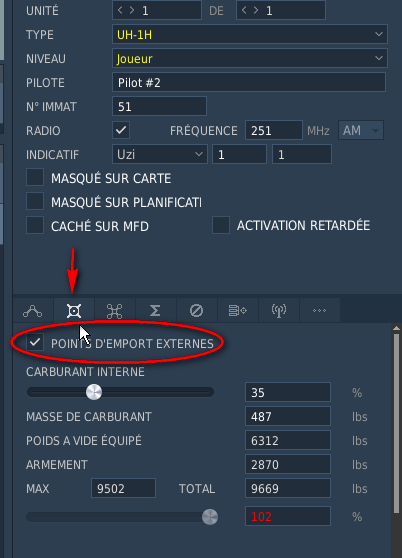Select the payload loadout tab icon

pyautogui.click(x=74, y=311)
